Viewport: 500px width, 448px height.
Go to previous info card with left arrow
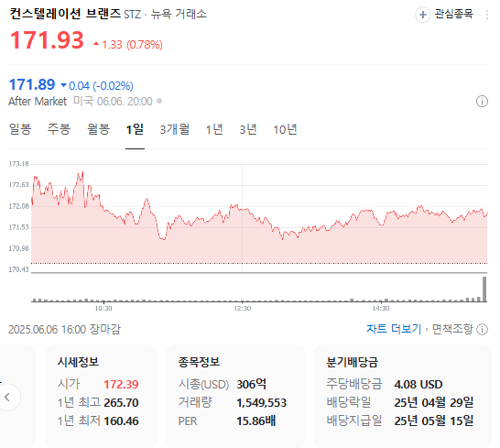point(7,398)
